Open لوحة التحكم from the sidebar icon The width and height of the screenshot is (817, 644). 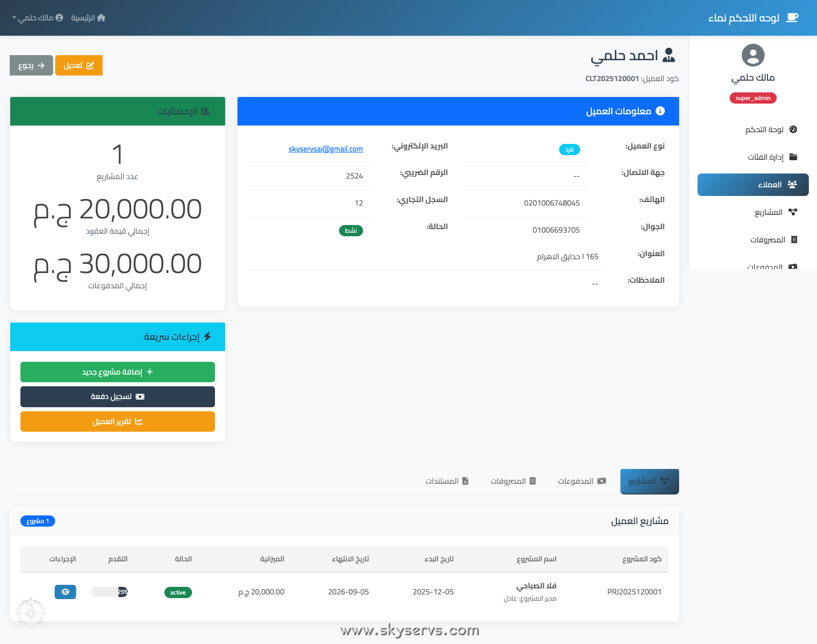coord(793,129)
